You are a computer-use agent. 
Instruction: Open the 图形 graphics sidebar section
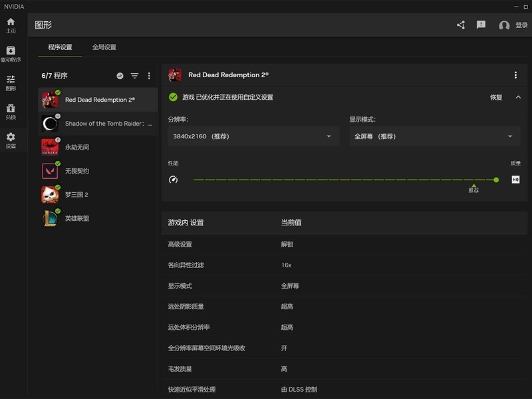[x=11, y=83]
